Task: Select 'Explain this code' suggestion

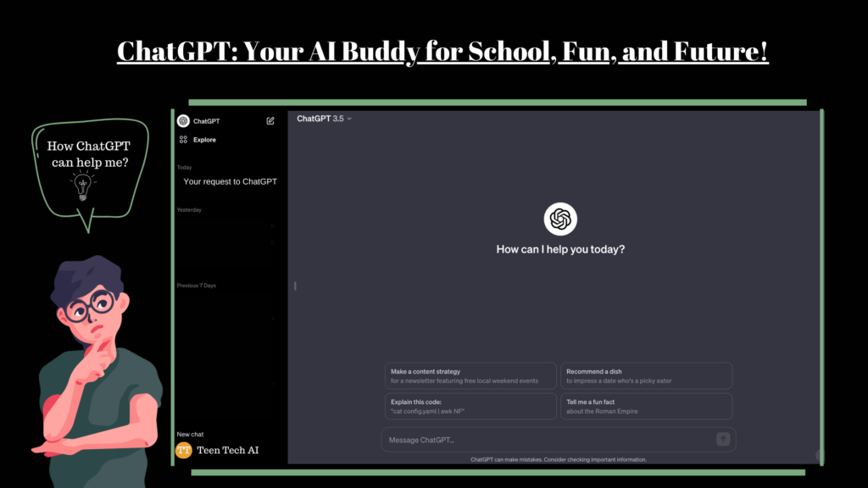Action: [470, 407]
